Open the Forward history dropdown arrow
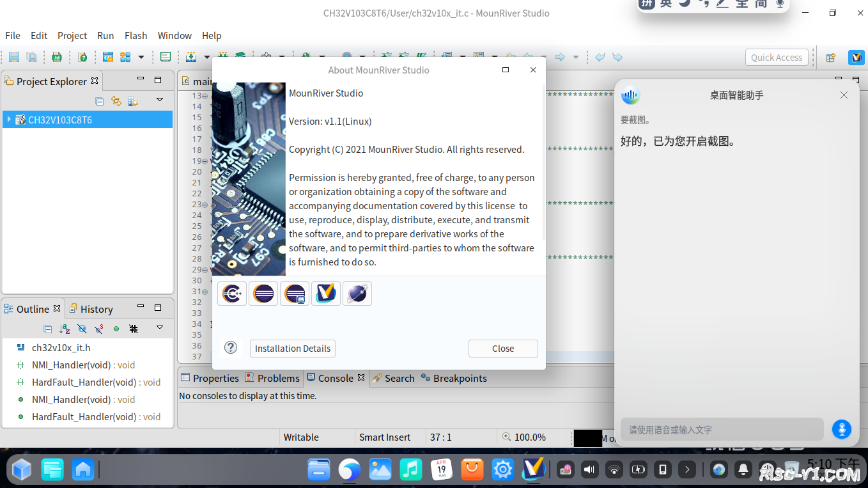 [x=576, y=57]
